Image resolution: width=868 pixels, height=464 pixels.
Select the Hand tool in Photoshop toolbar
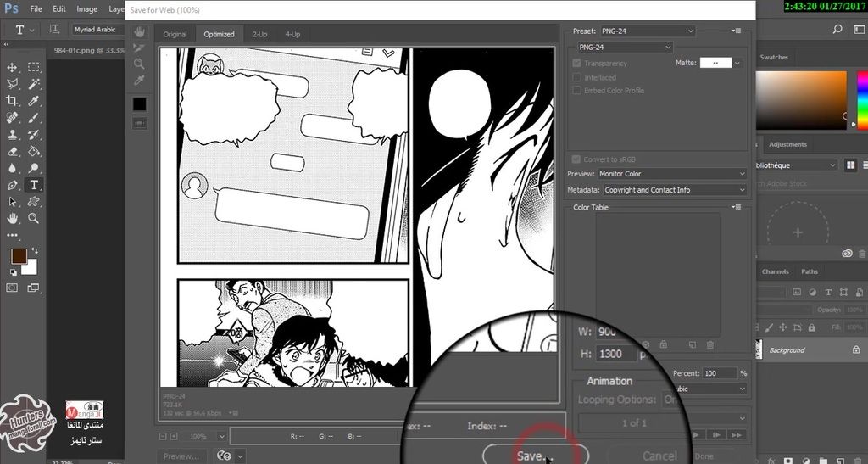pyautogui.click(x=12, y=218)
